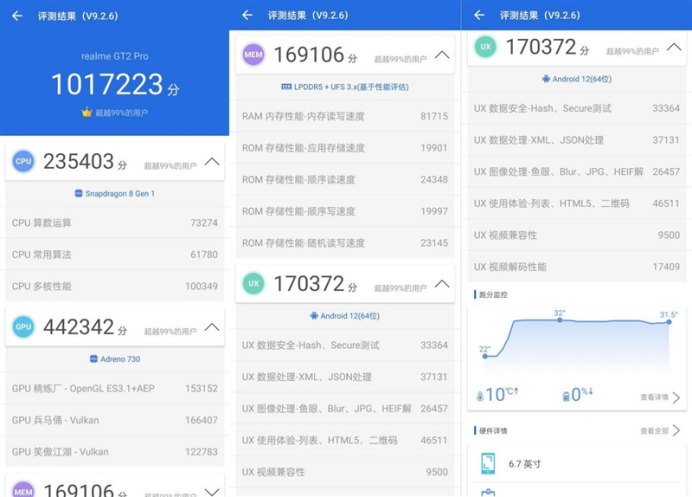The height and width of the screenshot is (497, 692).
Task: Tap the back arrow in the right screen
Action: point(479,15)
